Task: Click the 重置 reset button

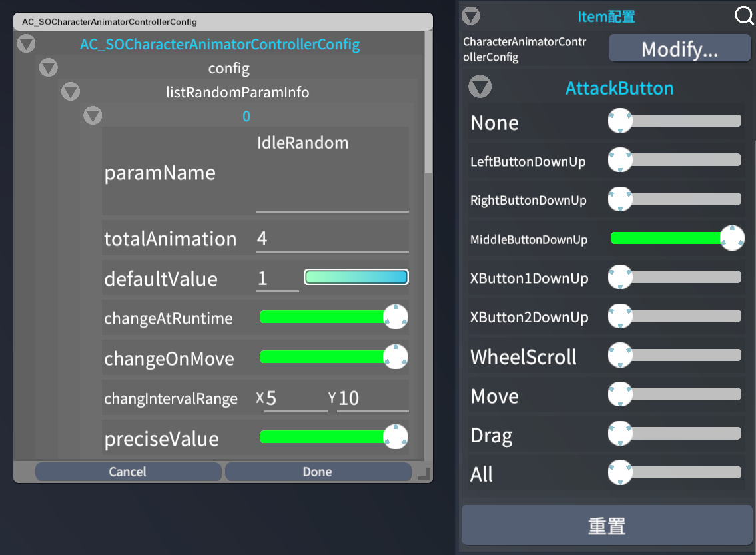Action: click(x=607, y=526)
